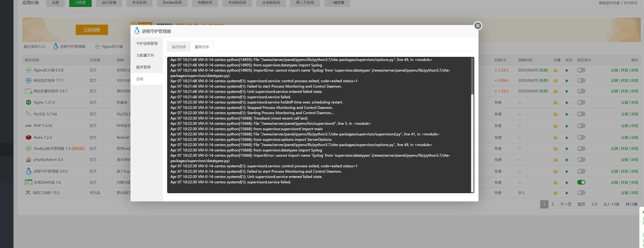Filter apps by 第三方应用 category
644x248 pixels.
click(305, 3)
